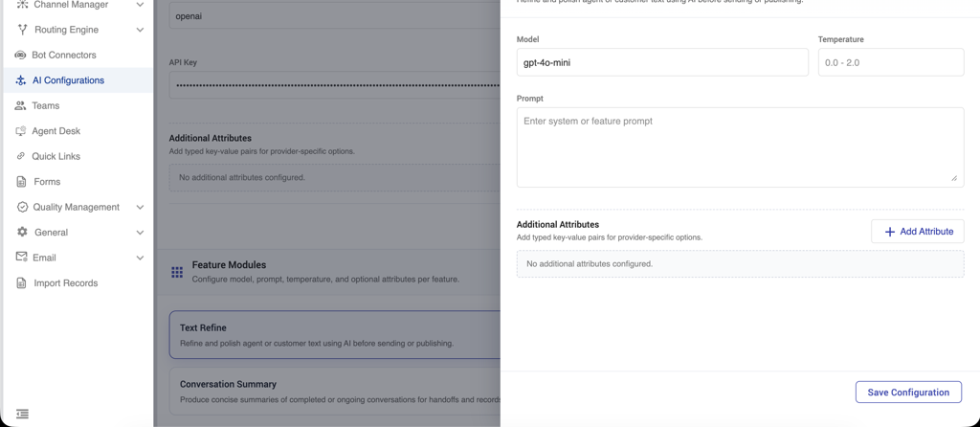Click the Feature Modules grid icon
The image size is (980, 427).
[177, 272]
